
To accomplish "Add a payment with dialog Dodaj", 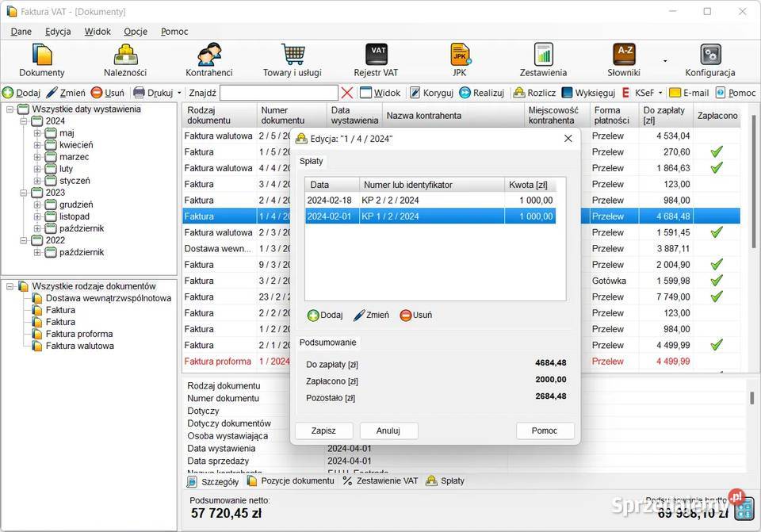I will [325, 315].
